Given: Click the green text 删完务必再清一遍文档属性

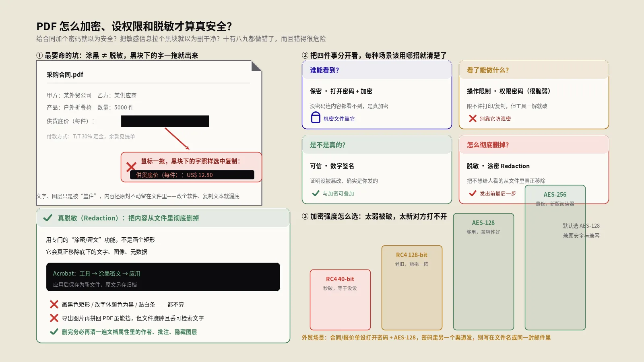Looking at the screenshot, I should tap(129, 332).
